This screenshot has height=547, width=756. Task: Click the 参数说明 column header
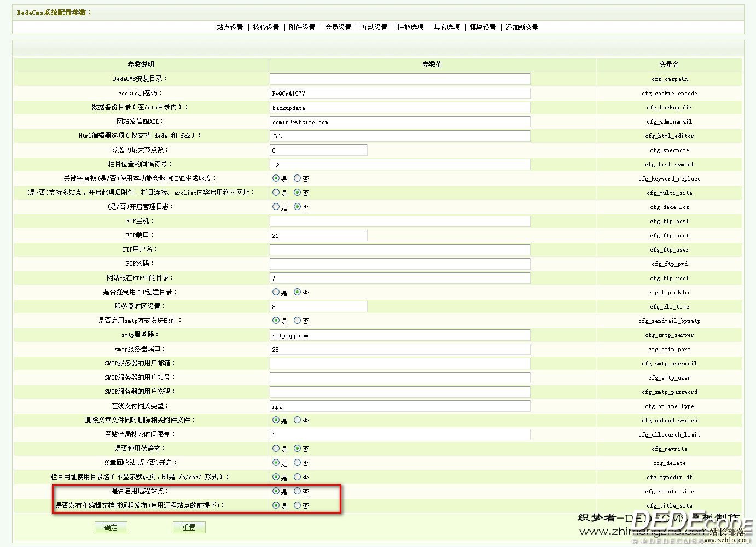[141, 65]
